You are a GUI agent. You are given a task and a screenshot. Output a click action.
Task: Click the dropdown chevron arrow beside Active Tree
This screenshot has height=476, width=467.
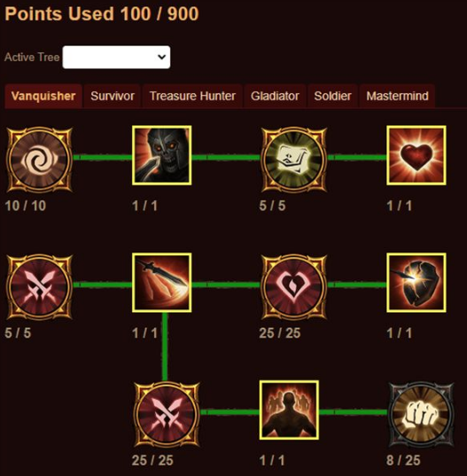(x=162, y=57)
